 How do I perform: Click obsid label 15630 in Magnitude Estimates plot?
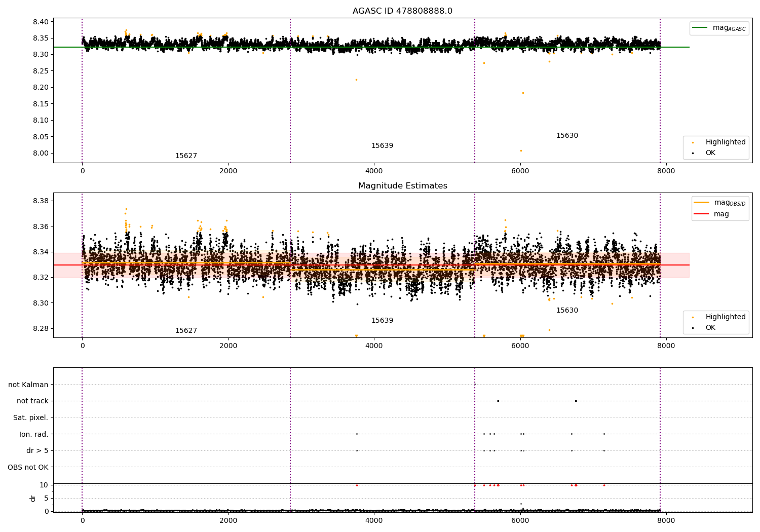click(567, 311)
